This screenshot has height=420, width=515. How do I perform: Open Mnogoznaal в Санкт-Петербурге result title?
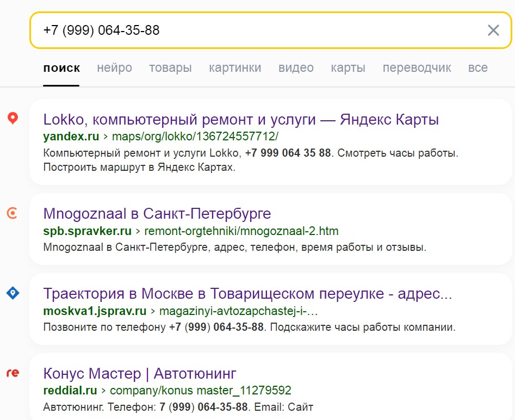point(157,214)
